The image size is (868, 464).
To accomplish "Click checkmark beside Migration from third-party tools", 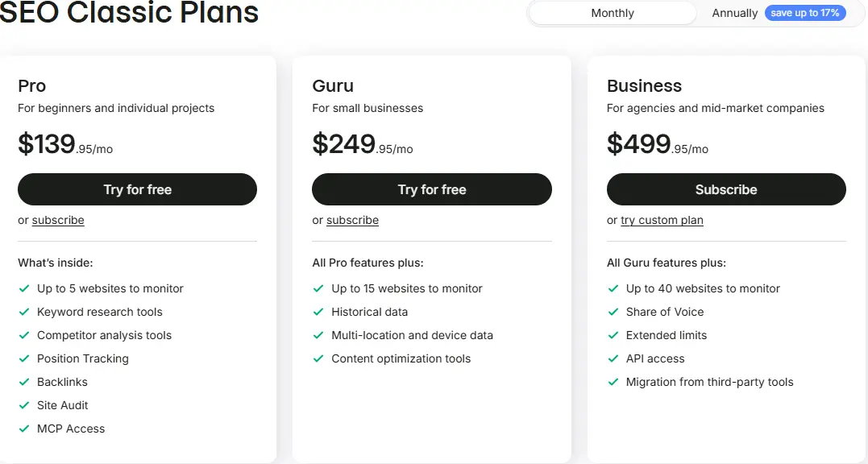I will tap(613, 382).
